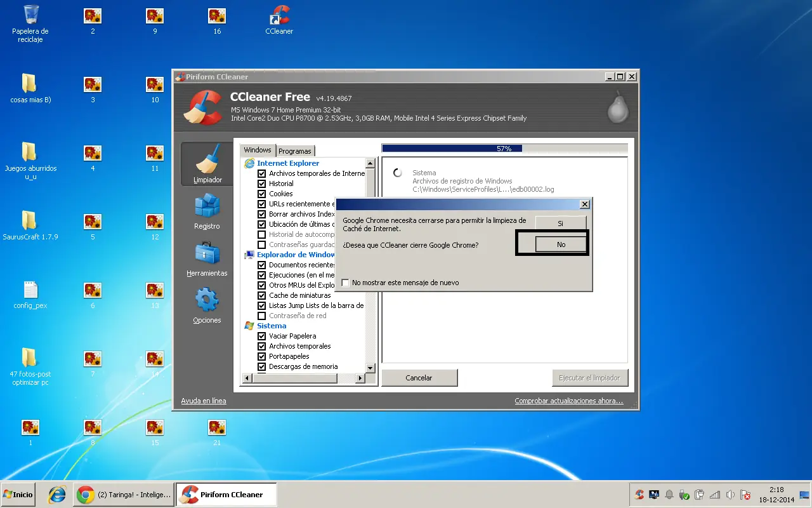Viewport: 812px width, 508px height.
Task: Open the Registro section icon
Action: pyautogui.click(x=207, y=206)
